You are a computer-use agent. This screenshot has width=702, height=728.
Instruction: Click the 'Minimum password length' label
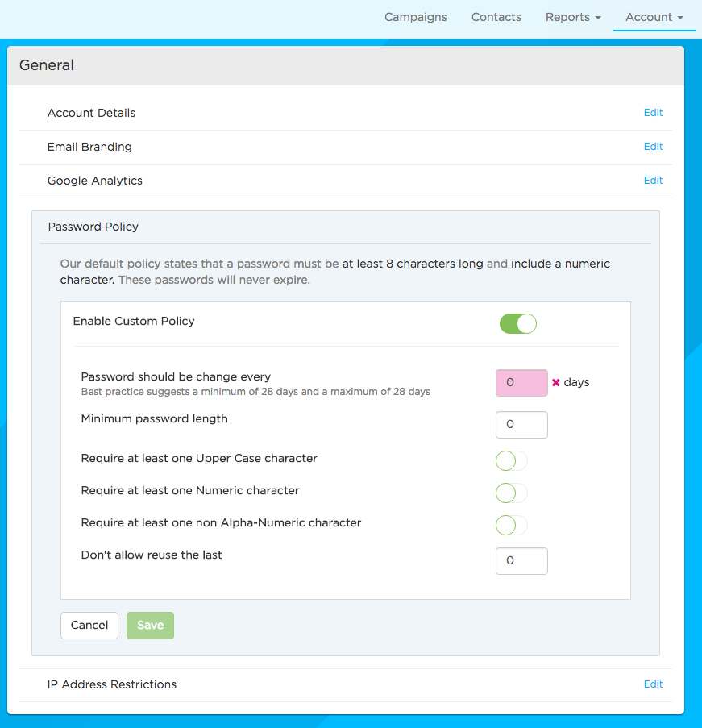tap(155, 418)
